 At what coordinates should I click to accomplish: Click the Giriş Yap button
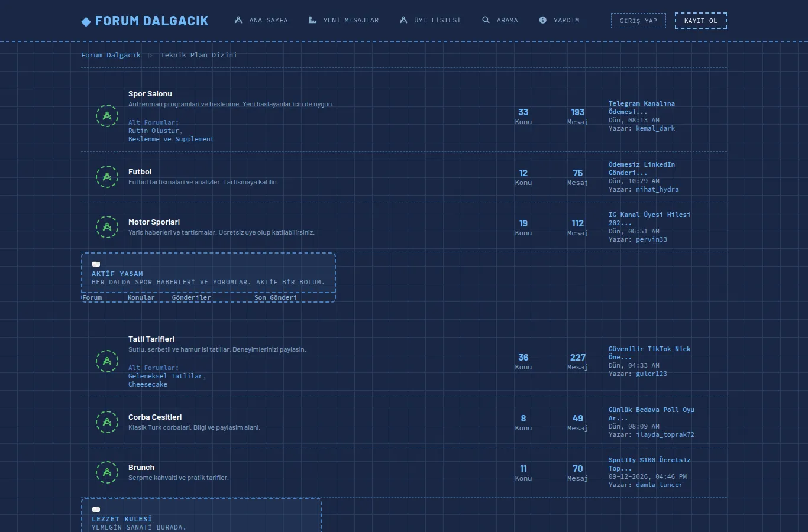click(x=638, y=21)
